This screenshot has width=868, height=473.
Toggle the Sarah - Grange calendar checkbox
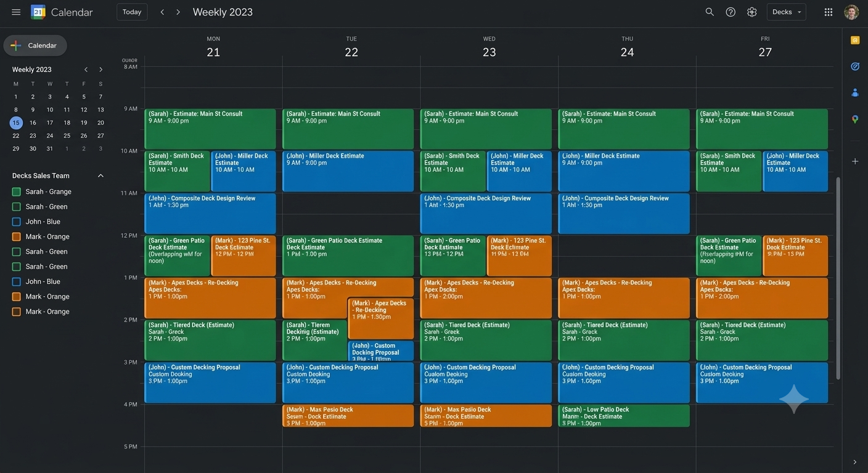(17, 192)
